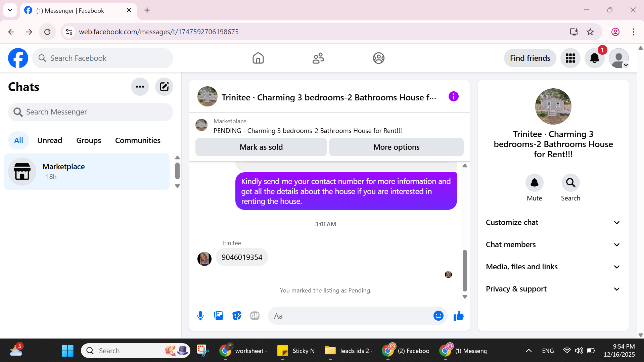The width and height of the screenshot is (644, 362).
Task: Switch to the Communities tab
Action: tap(138, 140)
